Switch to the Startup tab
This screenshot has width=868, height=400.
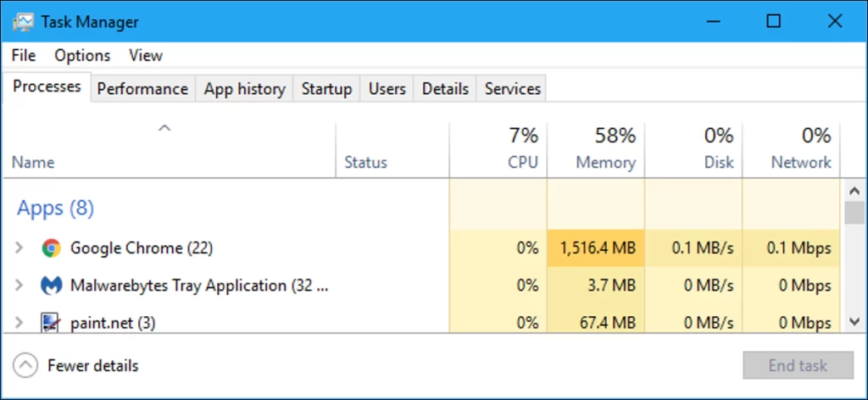point(326,89)
